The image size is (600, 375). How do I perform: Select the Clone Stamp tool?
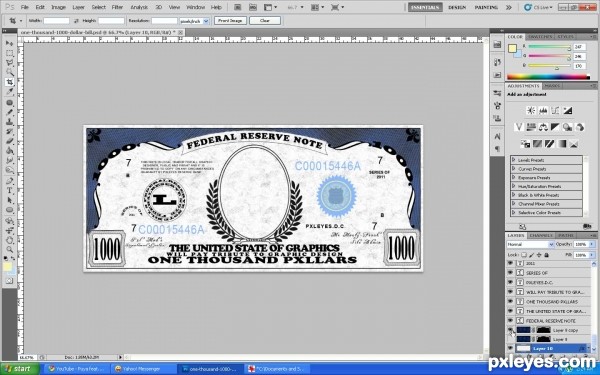[x=10, y=122]
